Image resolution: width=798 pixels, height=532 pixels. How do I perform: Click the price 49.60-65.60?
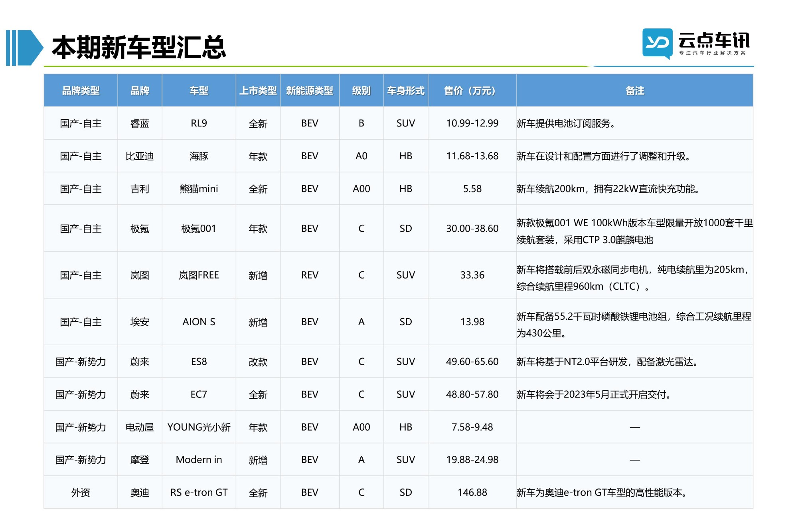(x=472, y=362)
